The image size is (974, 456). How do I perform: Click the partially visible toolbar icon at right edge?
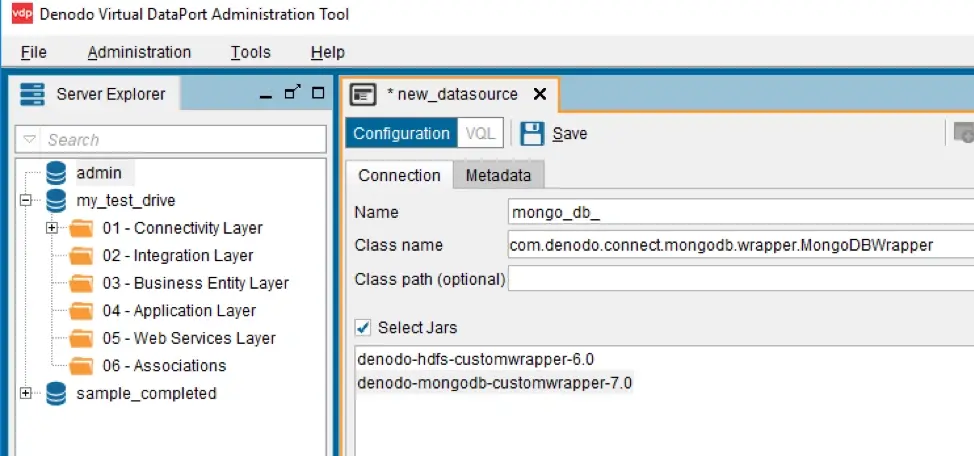click(x=964, y=133)
